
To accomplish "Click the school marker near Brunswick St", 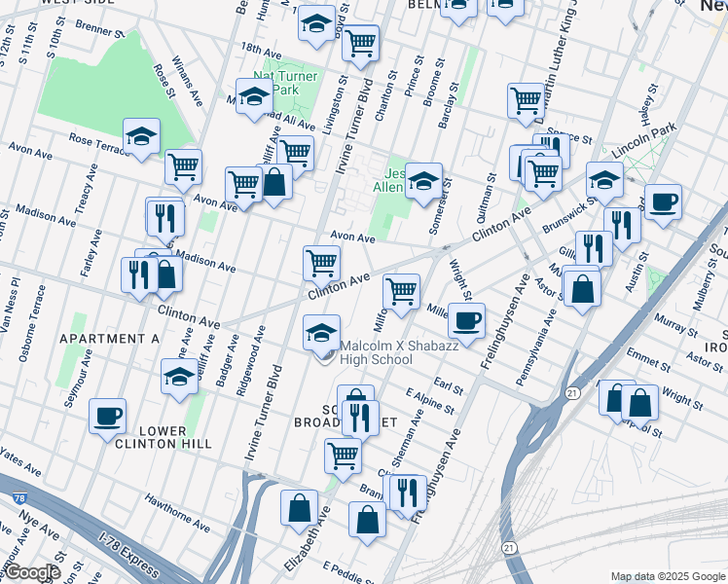I will [x=604, y=180].
